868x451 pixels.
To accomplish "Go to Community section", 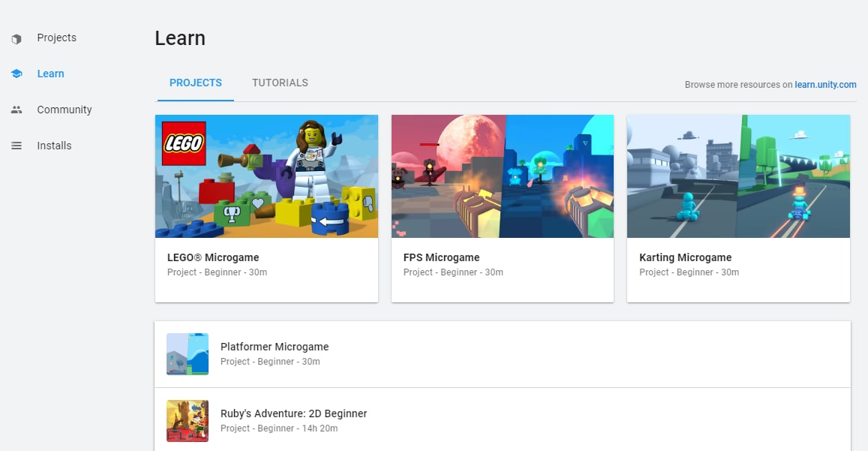I will [x=65, y=110].
